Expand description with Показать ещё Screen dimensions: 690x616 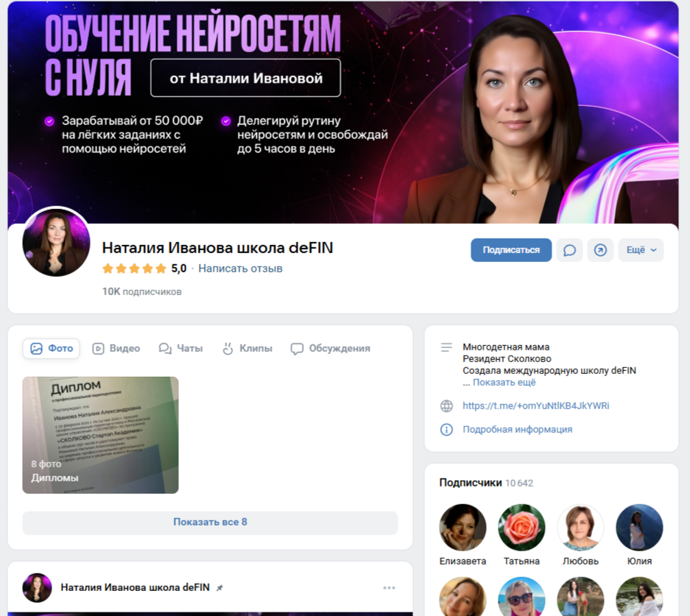504,383
